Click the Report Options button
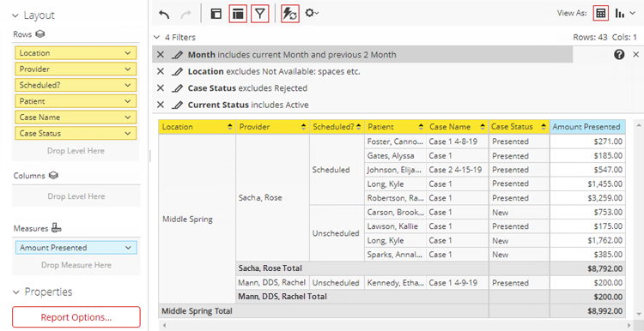The height and width of the screenshot is (331, 644). coord(76,317)
